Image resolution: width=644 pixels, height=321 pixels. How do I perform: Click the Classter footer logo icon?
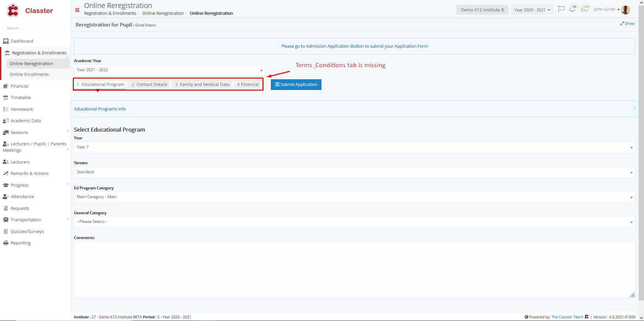[587, 317]
